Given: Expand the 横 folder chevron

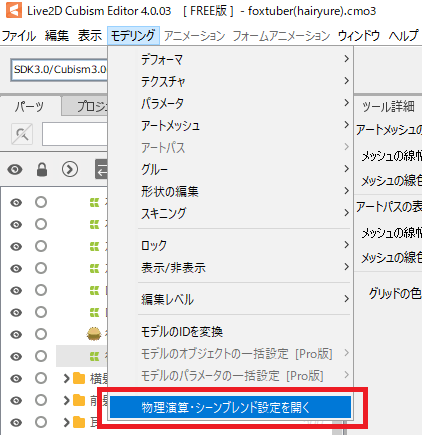Looking at the screenshot, I should (x=67, y=378).
